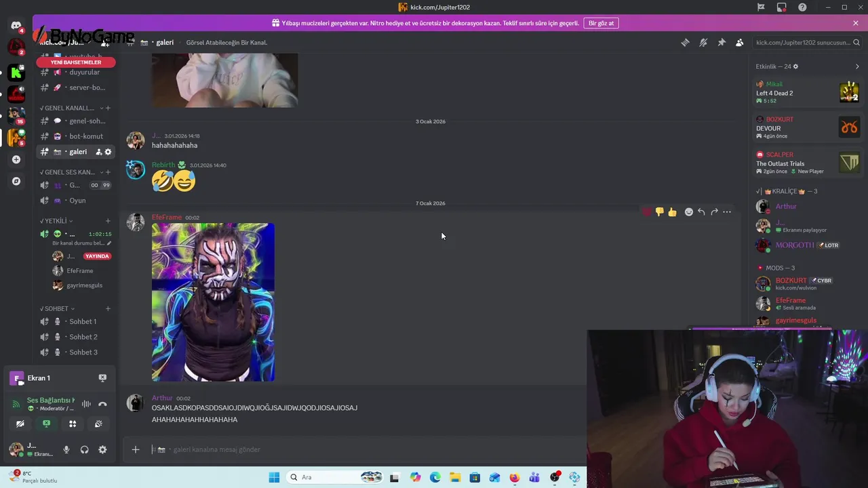Stop streaming Ekran 1

tap(102, 378)
